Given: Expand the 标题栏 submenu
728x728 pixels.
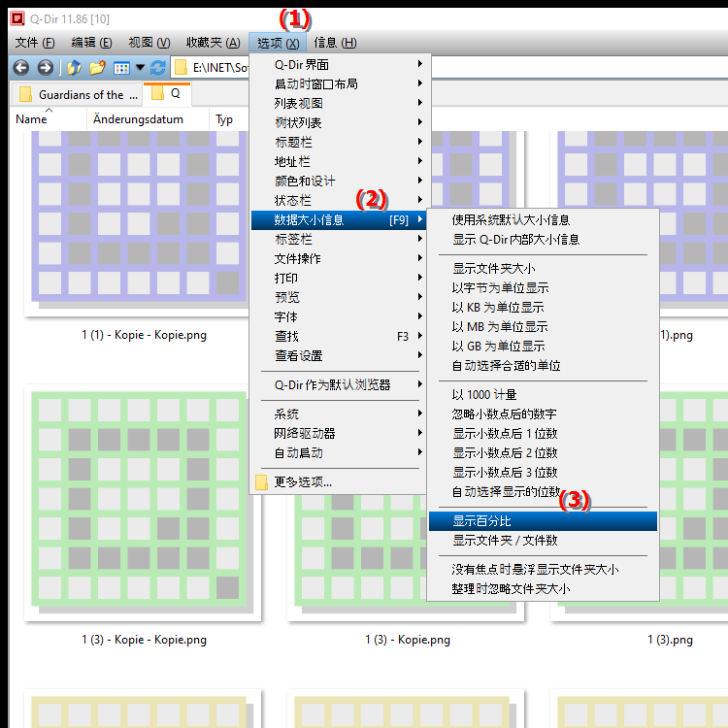Looking at the screenshot, I should tap(339, 142).
